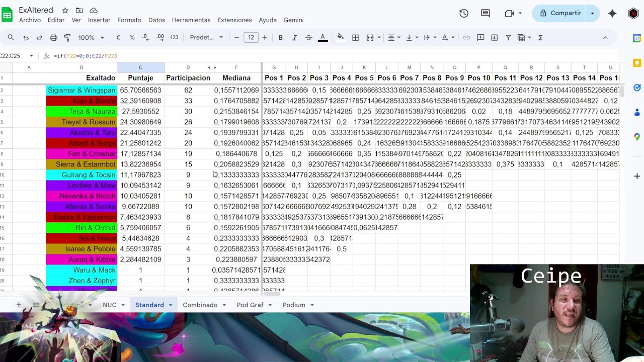Open the Editar menu

coord(56,20)
